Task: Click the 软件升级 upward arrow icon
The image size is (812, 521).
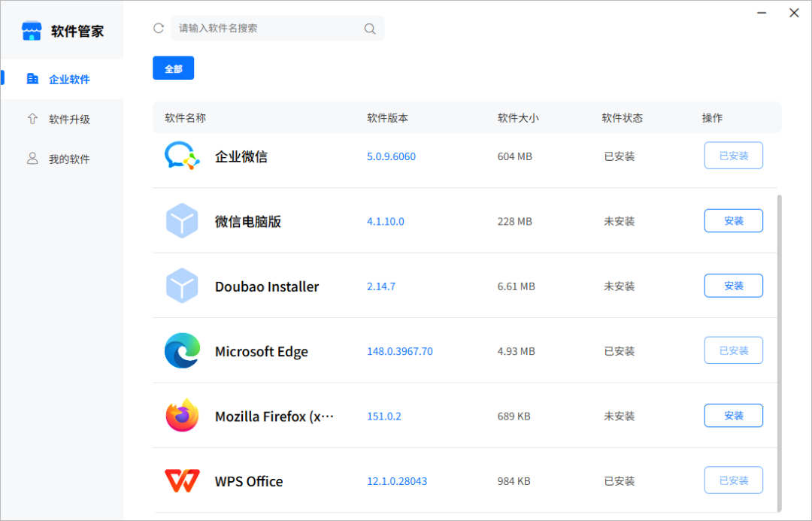Action: click(32, 119)
